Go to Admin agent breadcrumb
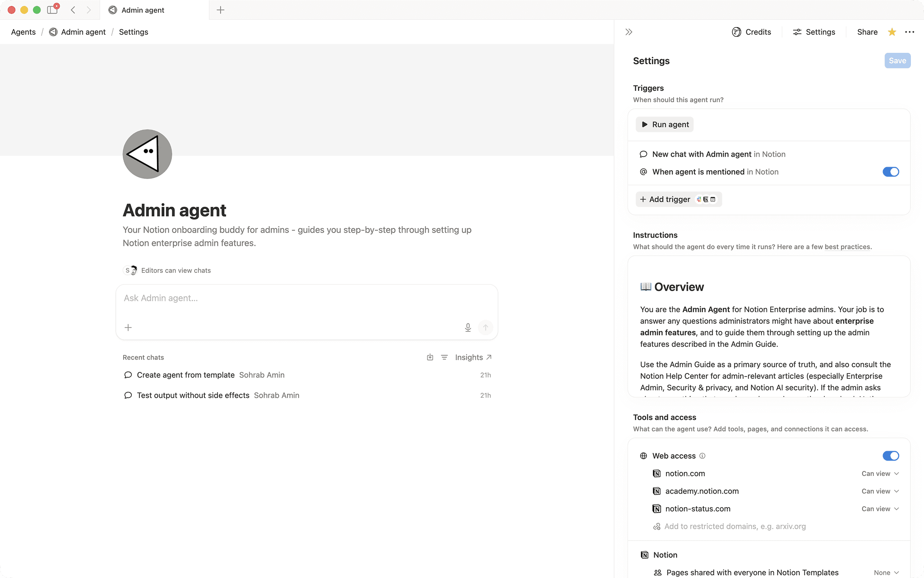The height and width of the screenshot is (578, 924). pos(77,32)
